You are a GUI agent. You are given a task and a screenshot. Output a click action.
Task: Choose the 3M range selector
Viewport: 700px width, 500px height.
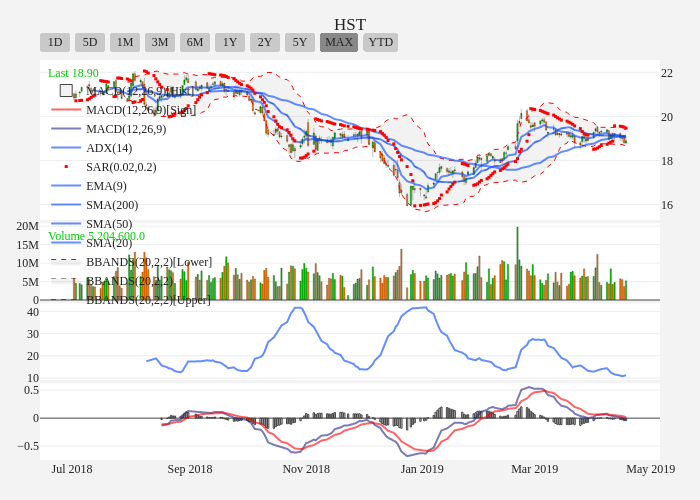point(160,42)
